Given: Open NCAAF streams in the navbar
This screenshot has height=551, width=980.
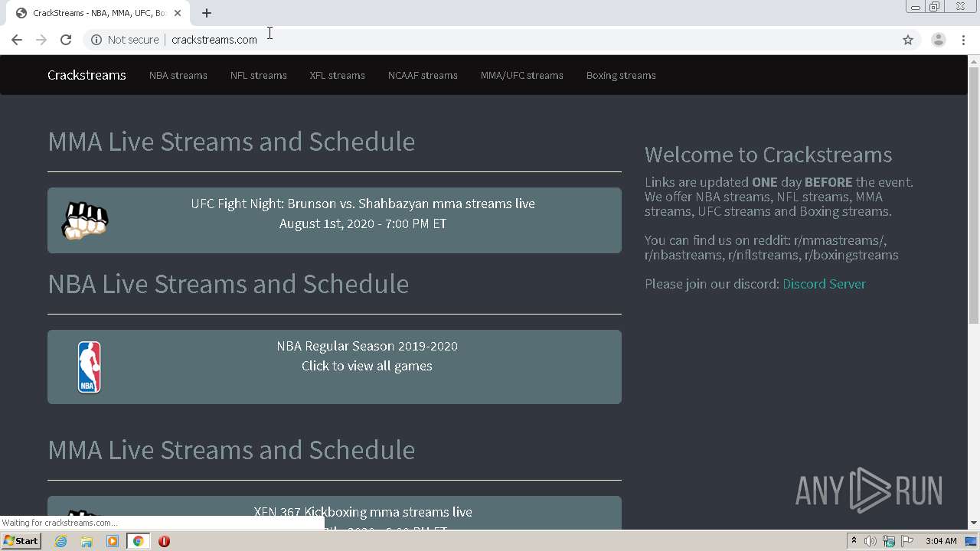Looking at the screenshot, I should (423, 75).
